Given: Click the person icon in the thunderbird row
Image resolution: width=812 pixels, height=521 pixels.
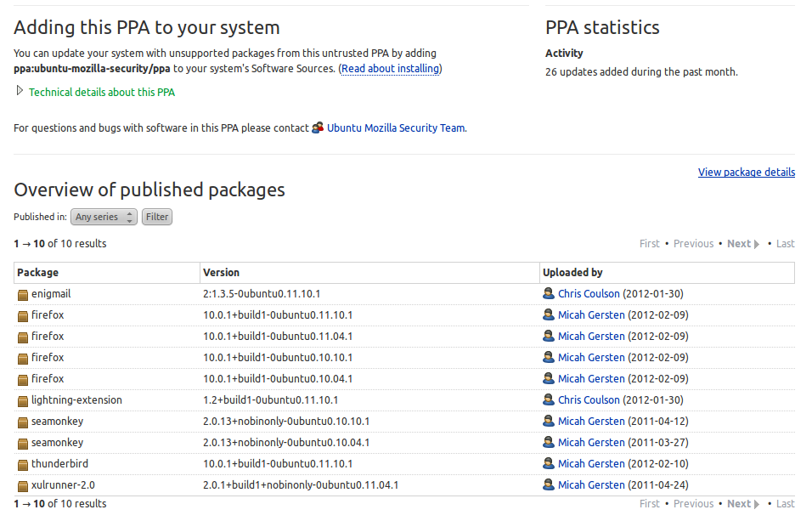Looking at the screenshot, I should pos(549,463).
